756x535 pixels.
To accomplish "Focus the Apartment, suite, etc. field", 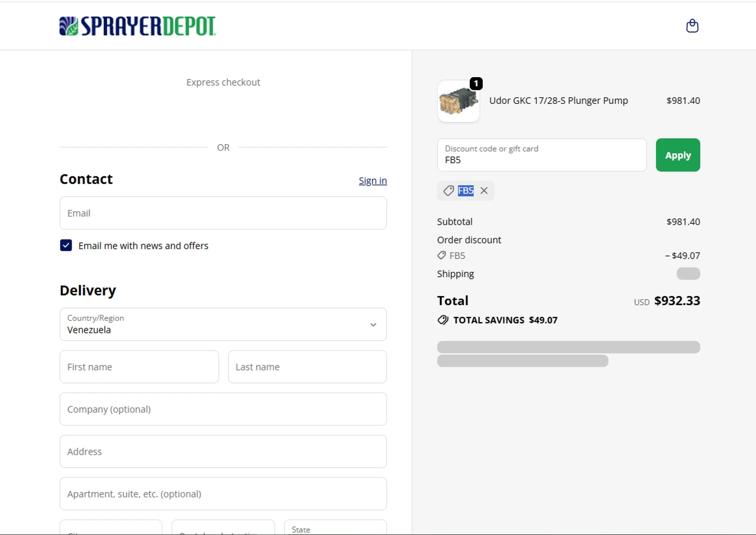I will pyautogui.click(x=223, y=494).
